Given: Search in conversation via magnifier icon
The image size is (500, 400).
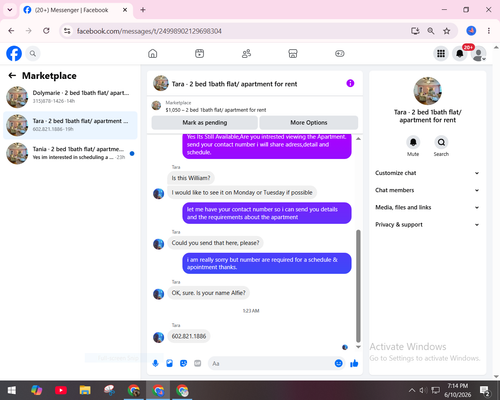Looking at the screenshot, I should pyautogui.click(x=441, y=142).
